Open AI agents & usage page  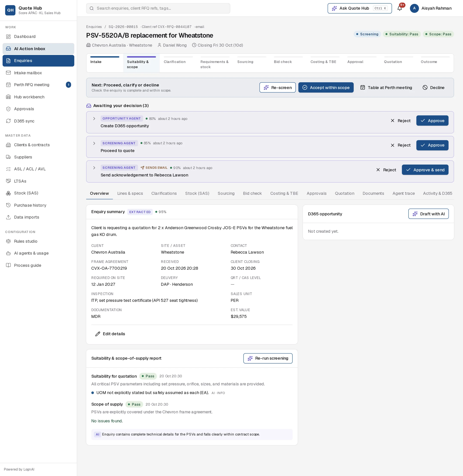point(38,253)
